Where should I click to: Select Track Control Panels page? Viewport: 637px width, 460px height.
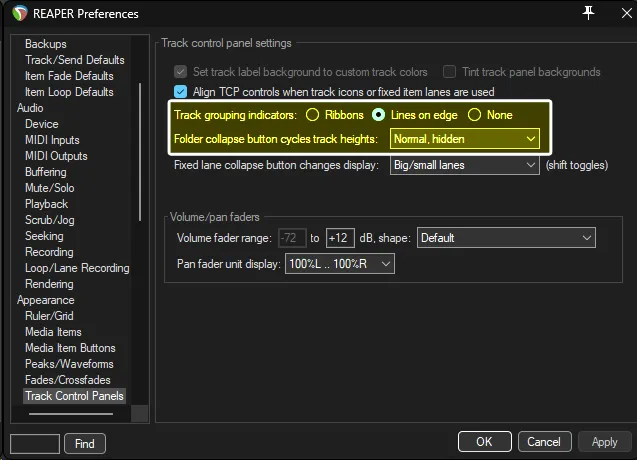pyautogui.click(x=74, y=396)
